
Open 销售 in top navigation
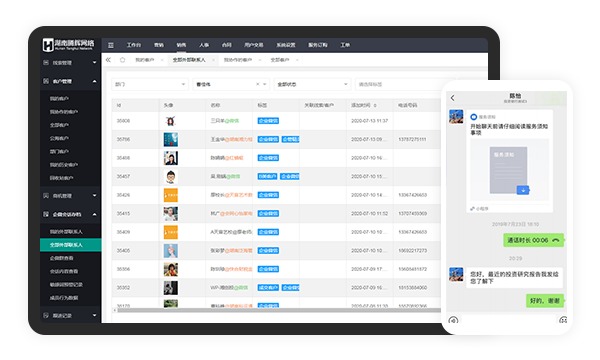pos(181,45)
